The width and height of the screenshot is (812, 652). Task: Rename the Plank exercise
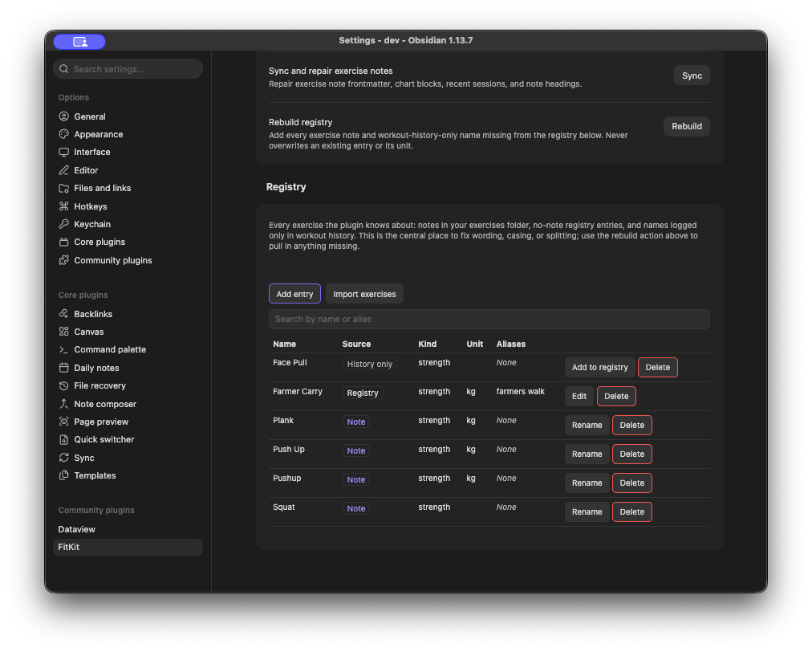[587, 425]
